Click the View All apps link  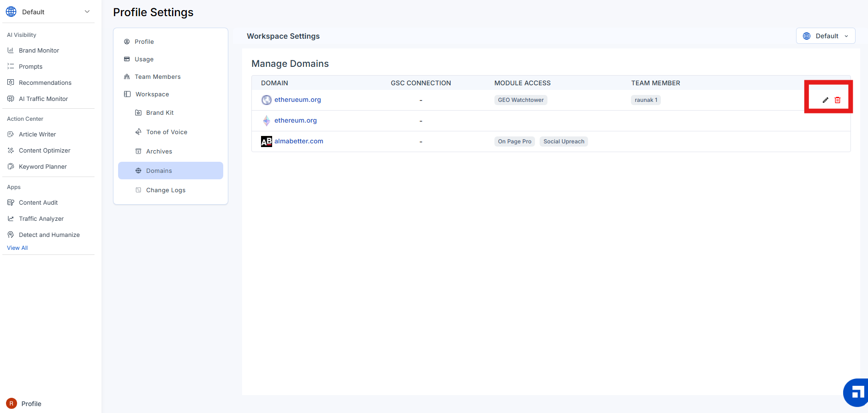[x=18, y=248]
